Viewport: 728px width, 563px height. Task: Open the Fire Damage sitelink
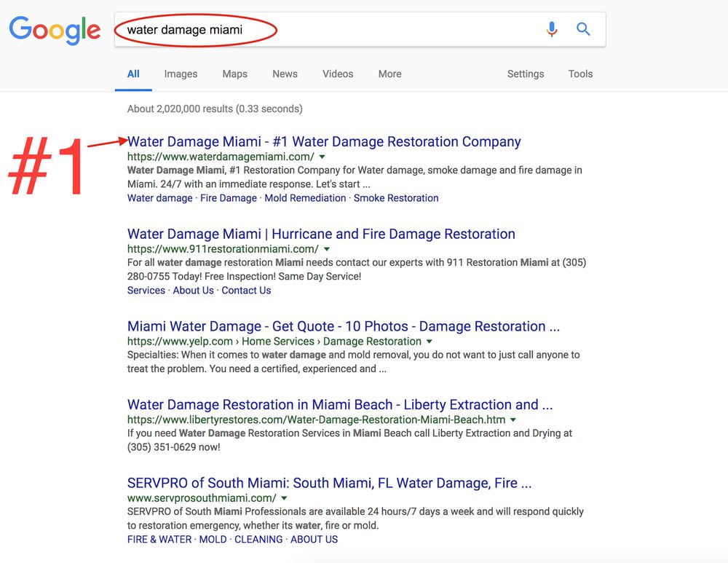pyautogui.click(x=229, y=198)
